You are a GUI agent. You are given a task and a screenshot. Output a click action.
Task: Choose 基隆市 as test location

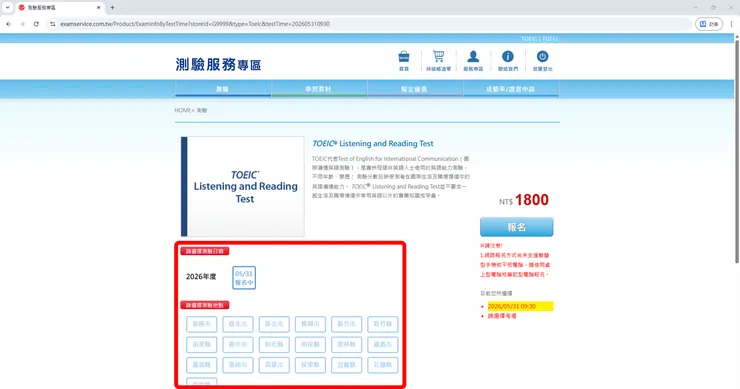(x=202, y=324)
